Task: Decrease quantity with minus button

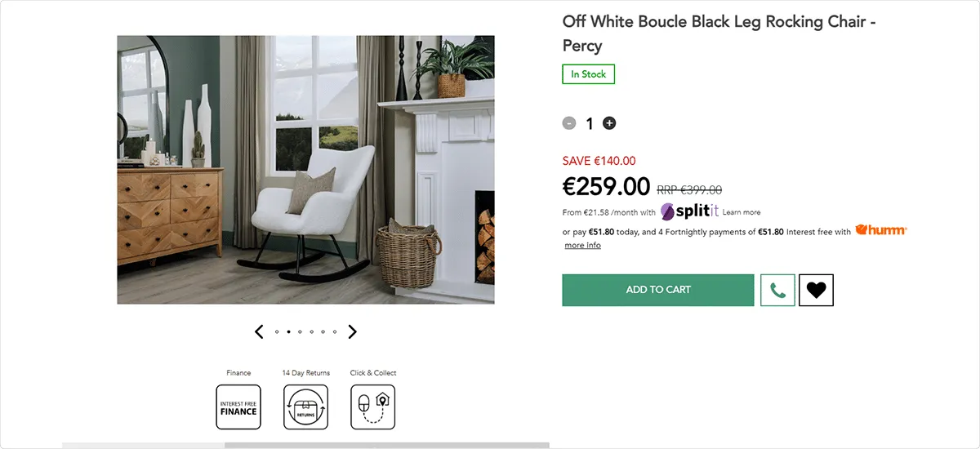Action: [569, 123]
